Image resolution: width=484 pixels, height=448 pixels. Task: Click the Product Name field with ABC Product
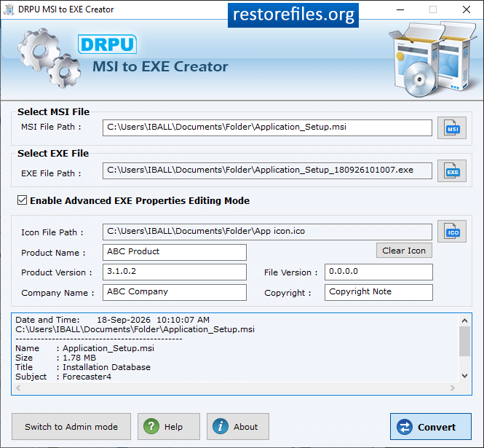click(x=175, y=252)
